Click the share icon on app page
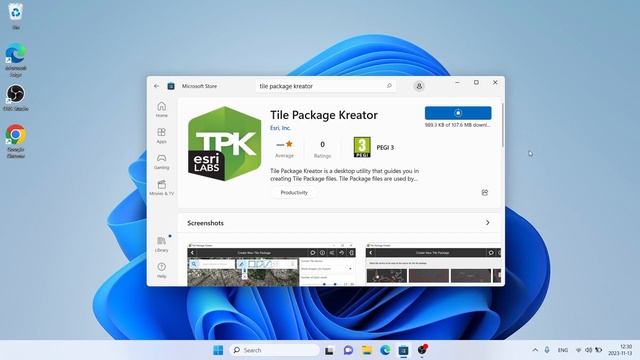This screenshot has height=360, width=640. tap(485, 193)
